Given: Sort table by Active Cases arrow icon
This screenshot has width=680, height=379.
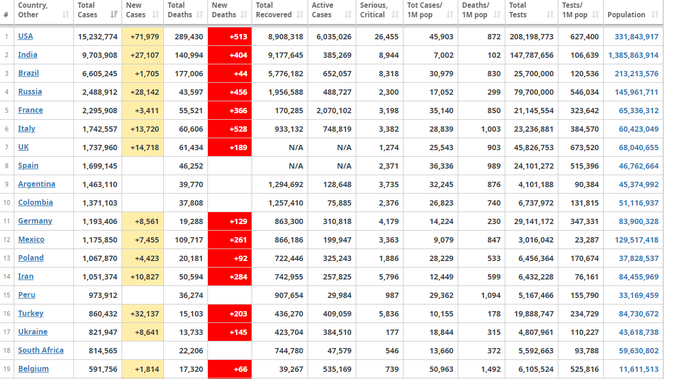Looking at the screenshot, I should pos(348,15).
